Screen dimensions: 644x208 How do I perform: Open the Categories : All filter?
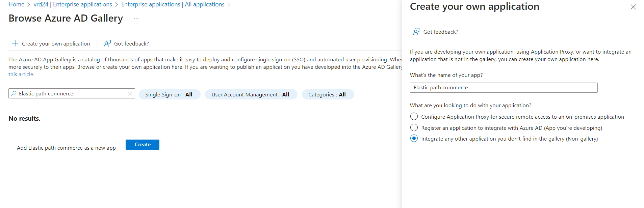(x=328, y=95)
